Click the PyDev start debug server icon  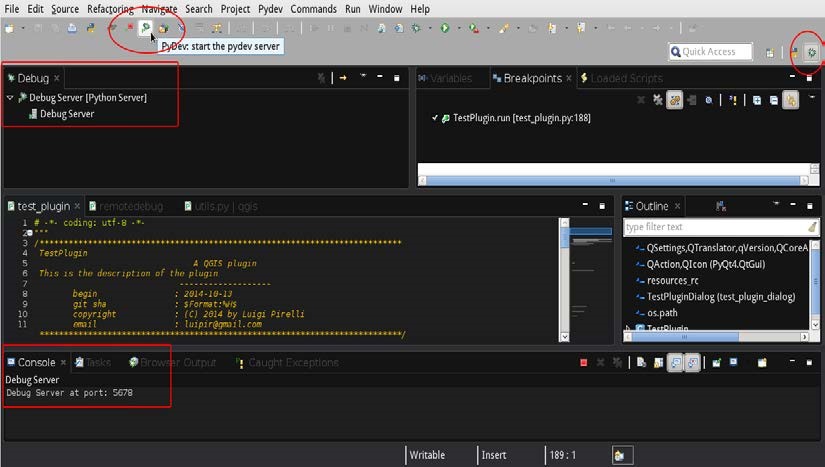(x=145, y=28)
